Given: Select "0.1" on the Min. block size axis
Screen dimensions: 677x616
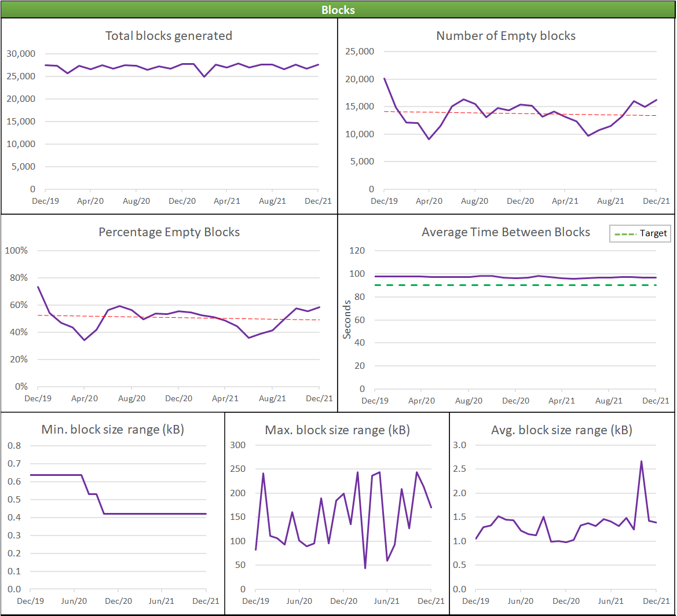Looking at the screenshot, I should click(x=14, y=571).
